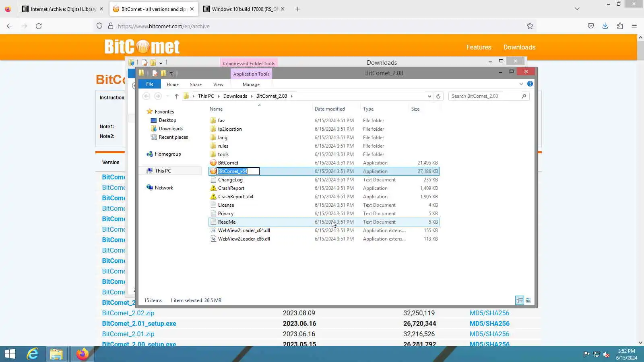This screenshot has height=362, width=644.
Task: Open Firefox downloads panel
Action: (605, 26)
